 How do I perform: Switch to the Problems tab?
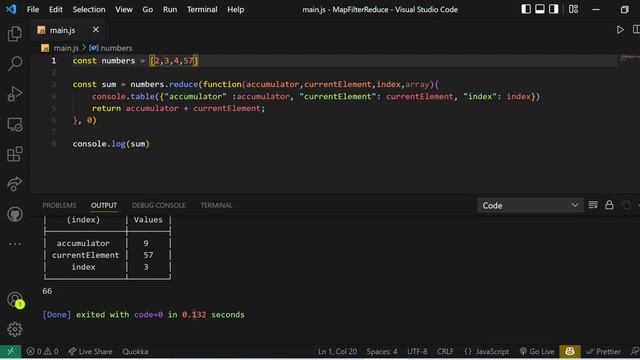pos(59,205)
